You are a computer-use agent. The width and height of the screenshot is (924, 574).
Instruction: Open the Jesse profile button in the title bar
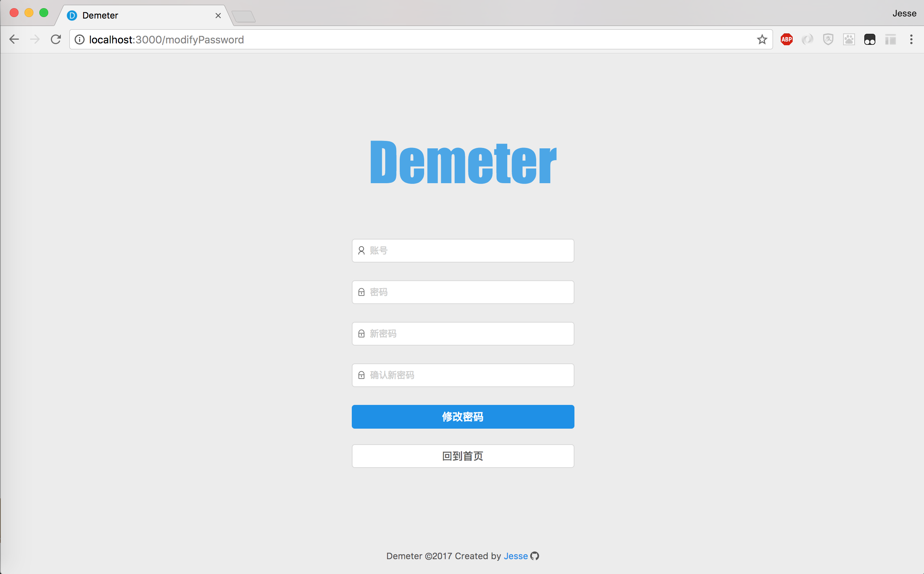pyautogui.click(x=904, y=14)
